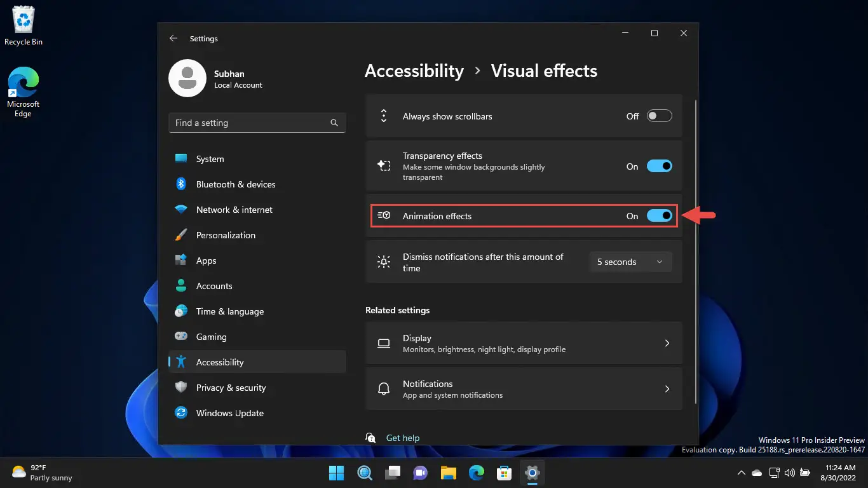The height and width of the screenshot is (488, 868).
Task: Click the search magnifier in Find a setting
Action: coord(334,123)
